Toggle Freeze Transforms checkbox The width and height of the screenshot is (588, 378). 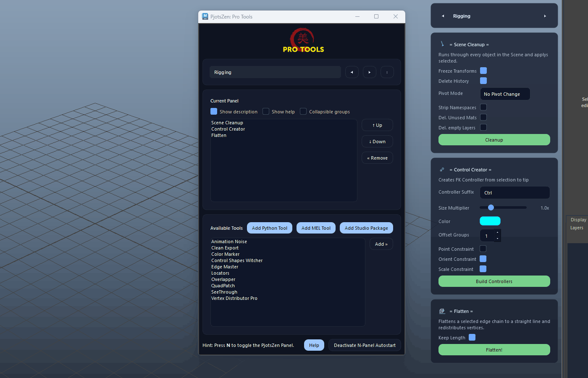coord(483,71)
